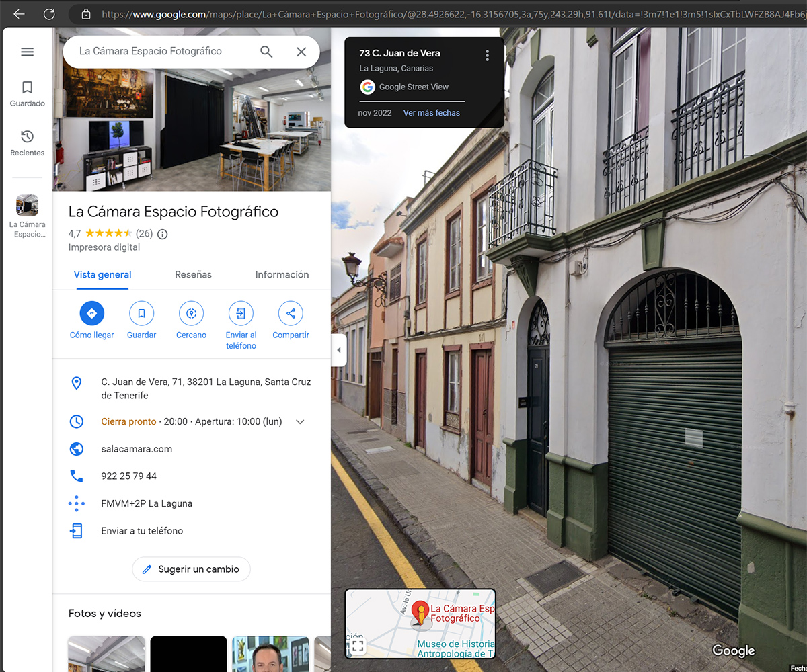Open Recientes history in sidebar
This screenshot has height=672, width=807.
click(x=27, y=137)
